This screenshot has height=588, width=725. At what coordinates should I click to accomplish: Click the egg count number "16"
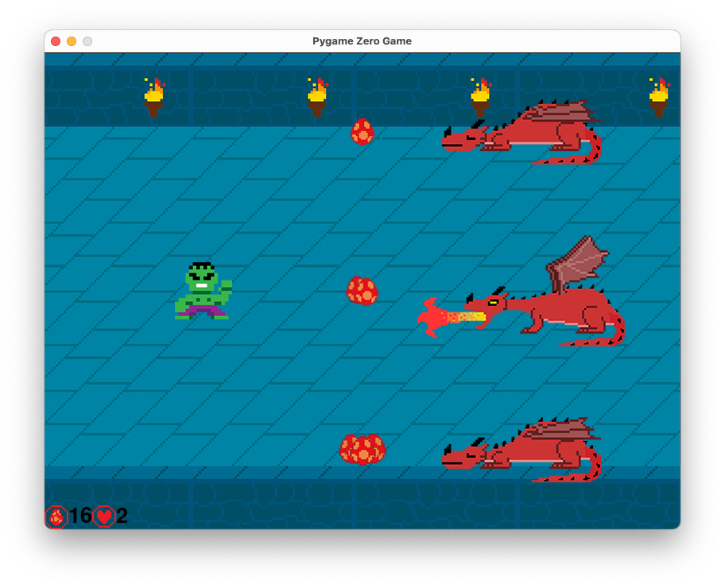(80, 516)
